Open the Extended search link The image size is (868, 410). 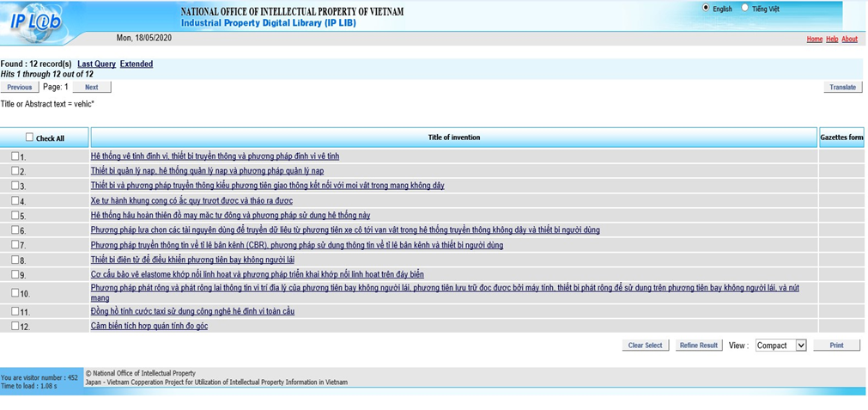137,64
